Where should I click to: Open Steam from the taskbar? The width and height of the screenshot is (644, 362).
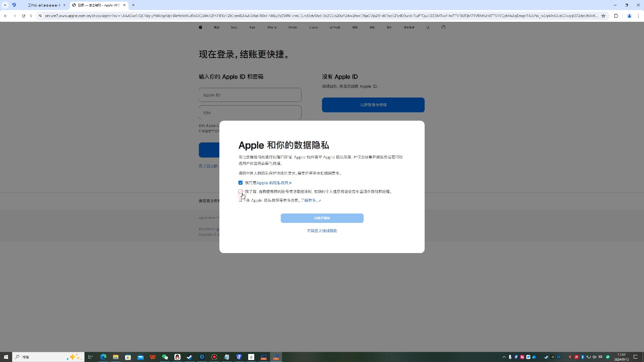(190, 357)
